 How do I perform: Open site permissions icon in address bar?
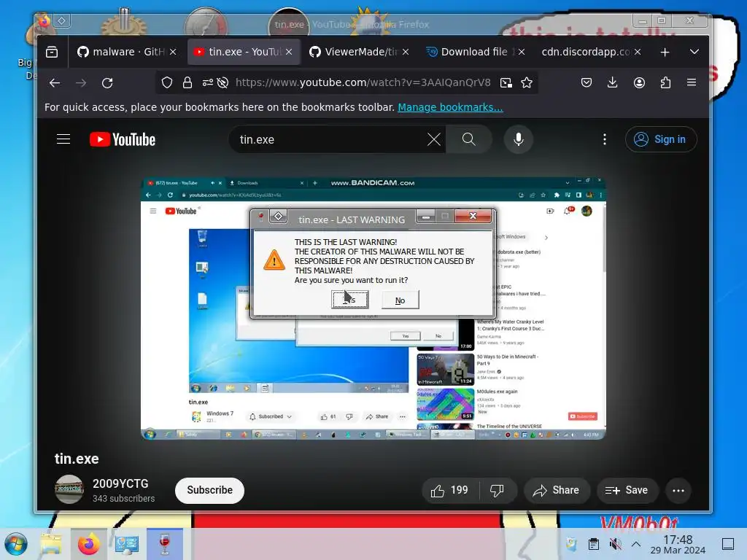click(x=208, y=83)
